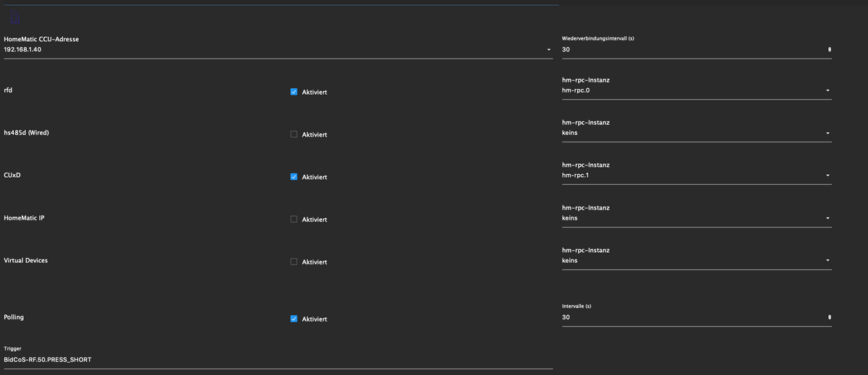Viewport: 868px width, 375px height.
Task: Click the Wiederverbindungsintervall value field
Action: (x=687, y=50)
